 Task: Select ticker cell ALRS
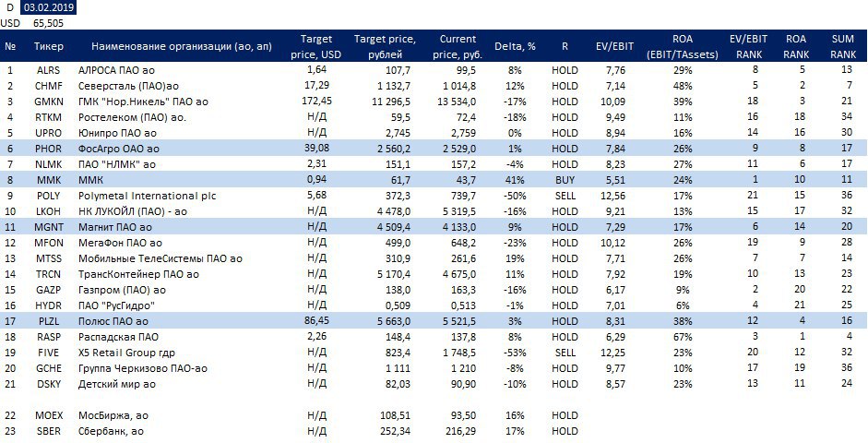(x=48, y=71)
